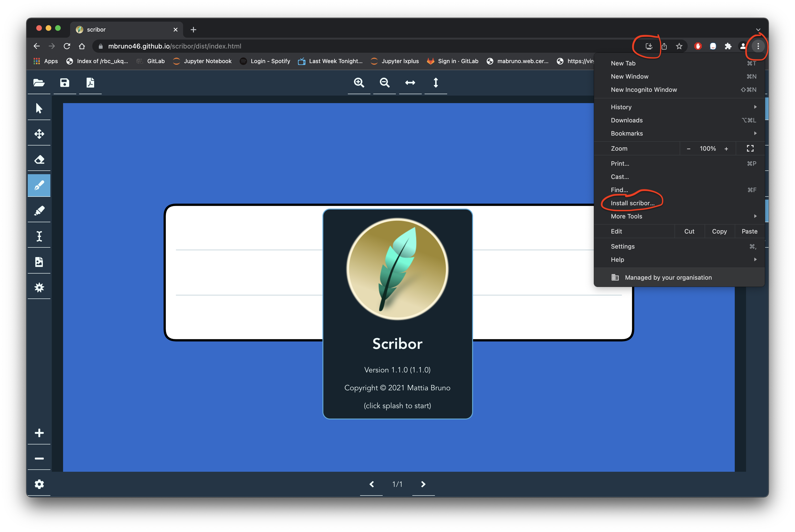Open Scribor settings gear
Screen dimensions: 795x532
click(x=39, y=484)
